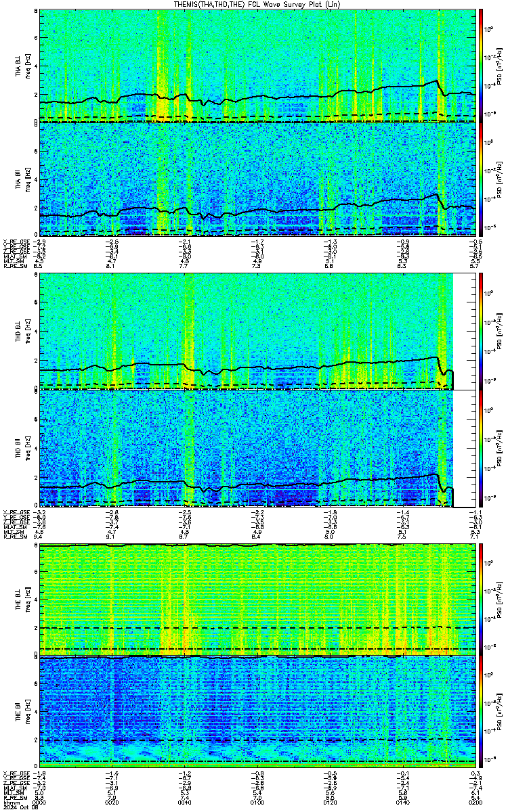Image resolution: width=508 pixels, height=812 pixels.
Task: Click the color bar beside THE B-perpendicular panel
Action: tap(481, 599)
